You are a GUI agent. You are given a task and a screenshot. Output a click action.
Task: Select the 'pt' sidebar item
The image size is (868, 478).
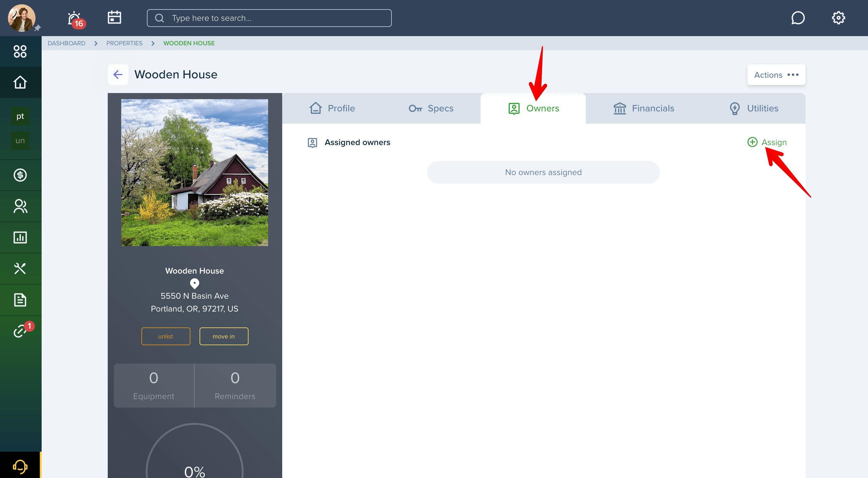click(x=20, y=116)
